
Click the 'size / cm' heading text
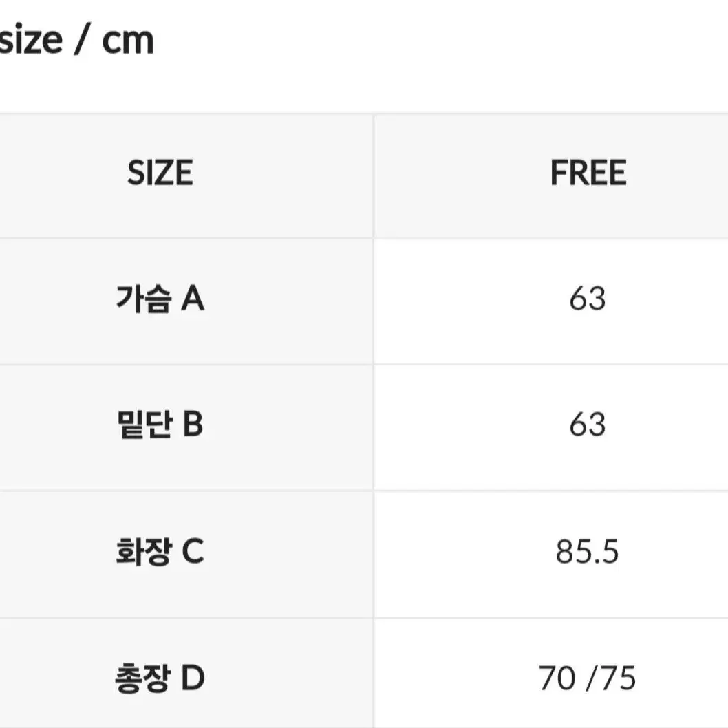76,41
